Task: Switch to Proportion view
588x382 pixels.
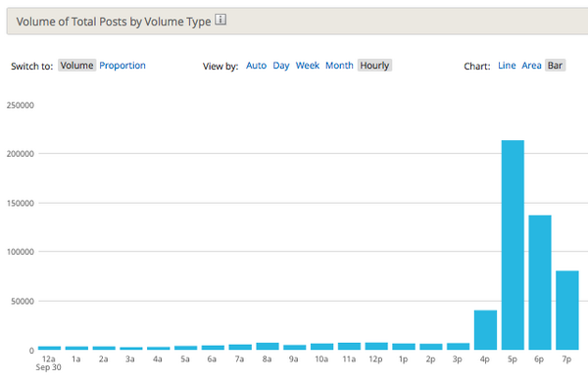Action: click(122, 66)
